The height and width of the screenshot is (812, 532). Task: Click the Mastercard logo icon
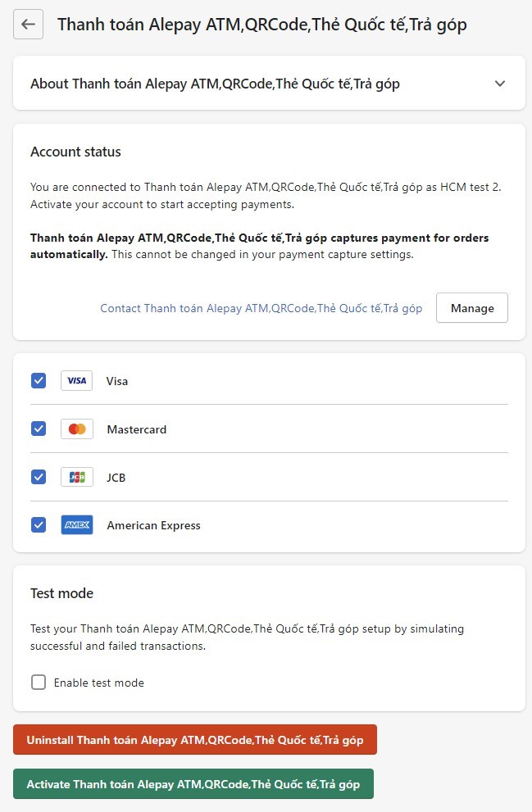click(x=77, y=429)
